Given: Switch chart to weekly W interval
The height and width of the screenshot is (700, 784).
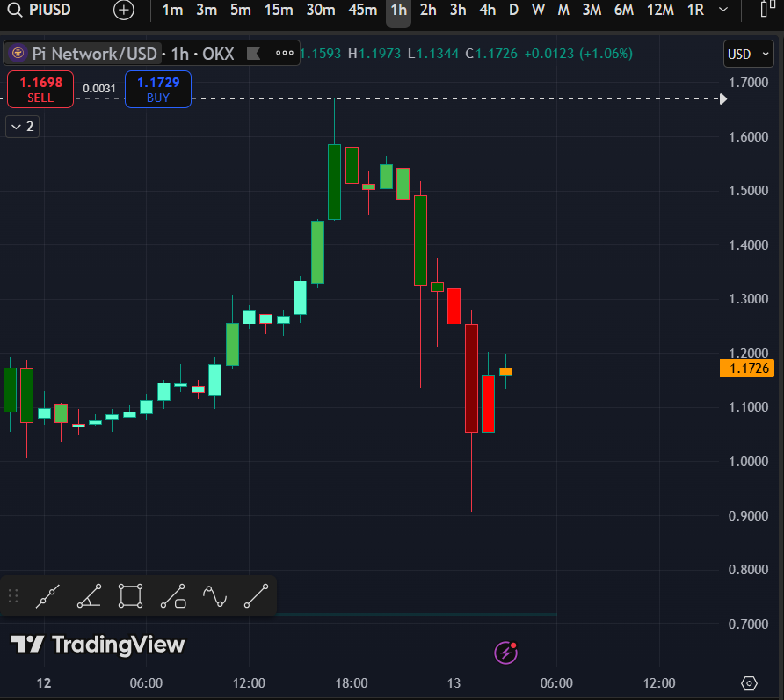Looking at the screenshot, I should (x=538, y=10).
